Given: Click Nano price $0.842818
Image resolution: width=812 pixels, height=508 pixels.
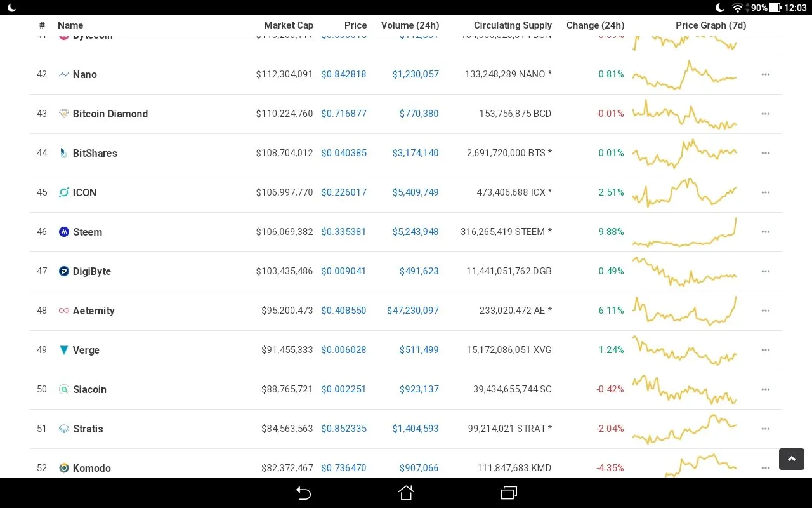Looking at the screenshot, I should [x=344, y=74].
